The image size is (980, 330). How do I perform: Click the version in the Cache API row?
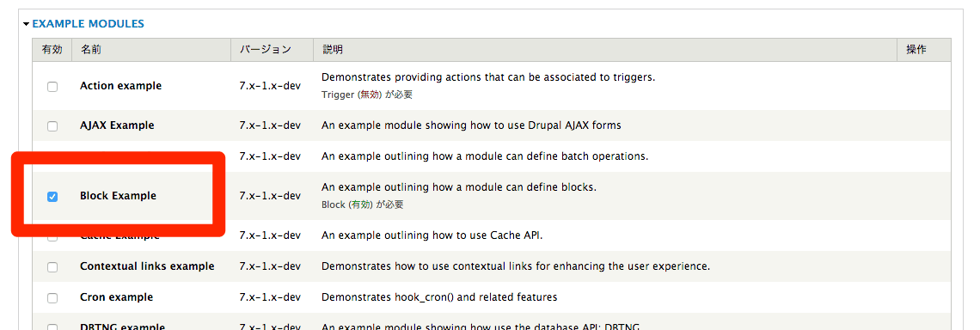click(270, 235)
